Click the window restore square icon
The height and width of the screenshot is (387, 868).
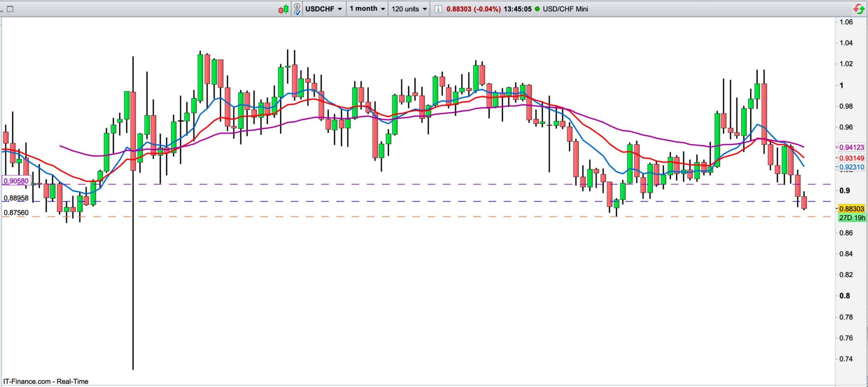10,9
